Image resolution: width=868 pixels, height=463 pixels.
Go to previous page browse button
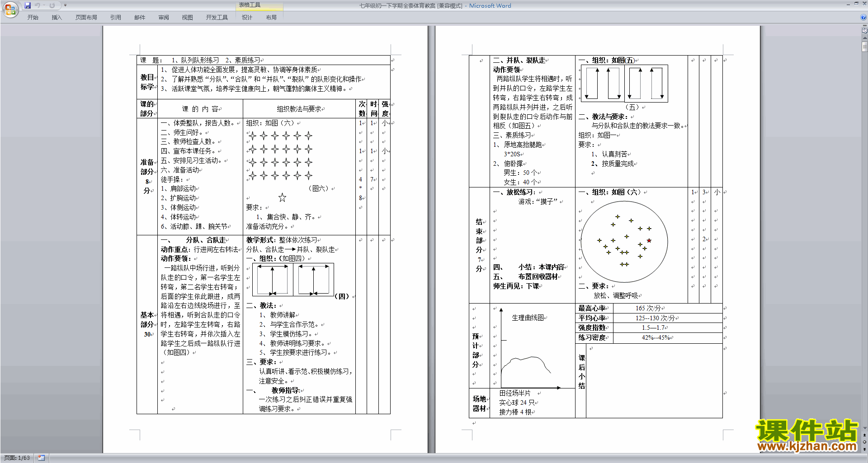pos(864,435)
